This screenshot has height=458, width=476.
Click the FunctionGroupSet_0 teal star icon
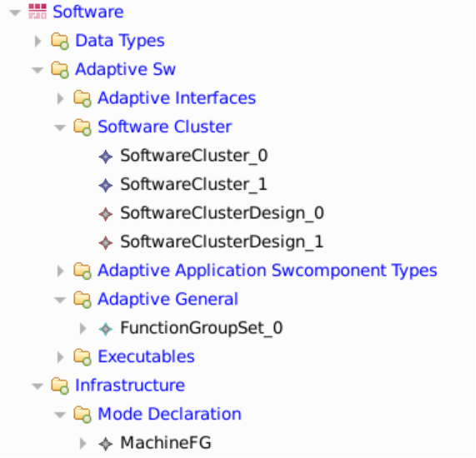(x=106, y=329)
